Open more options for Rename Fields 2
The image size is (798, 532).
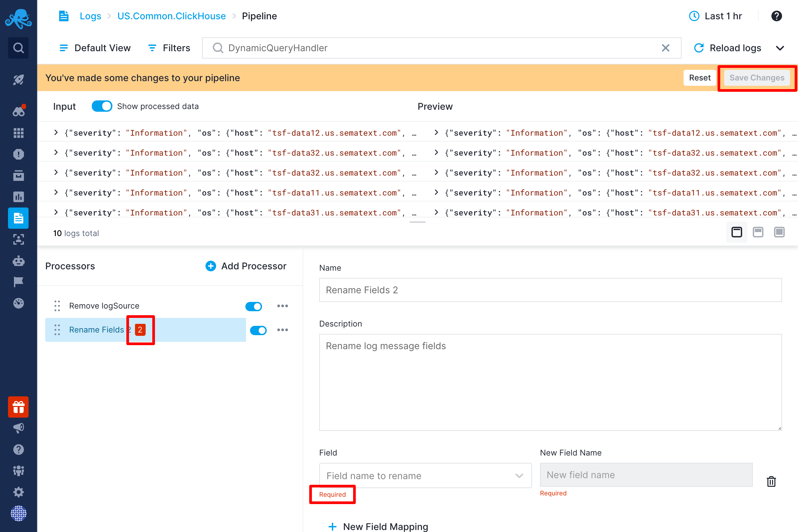[x=282, y=330]
